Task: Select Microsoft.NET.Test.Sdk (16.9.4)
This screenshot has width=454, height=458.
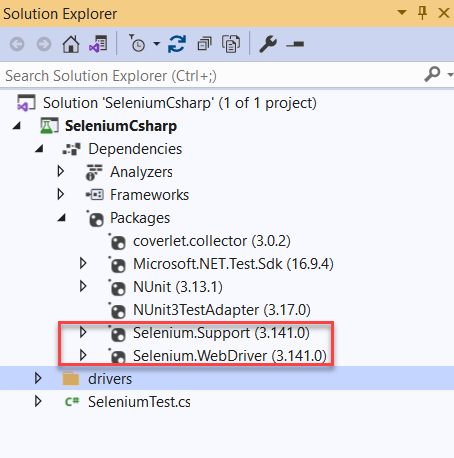Action: [x=233, y=264]
